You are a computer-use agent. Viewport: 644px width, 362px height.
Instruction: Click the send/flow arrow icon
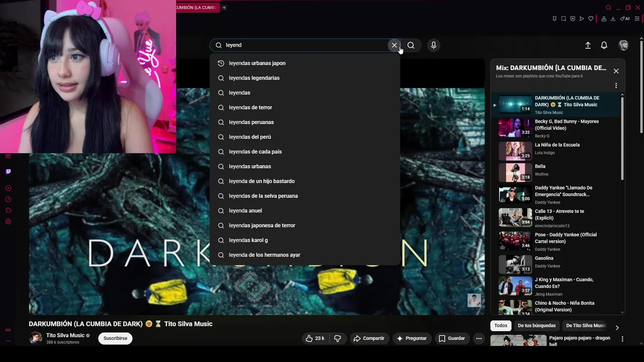[582, 19]
